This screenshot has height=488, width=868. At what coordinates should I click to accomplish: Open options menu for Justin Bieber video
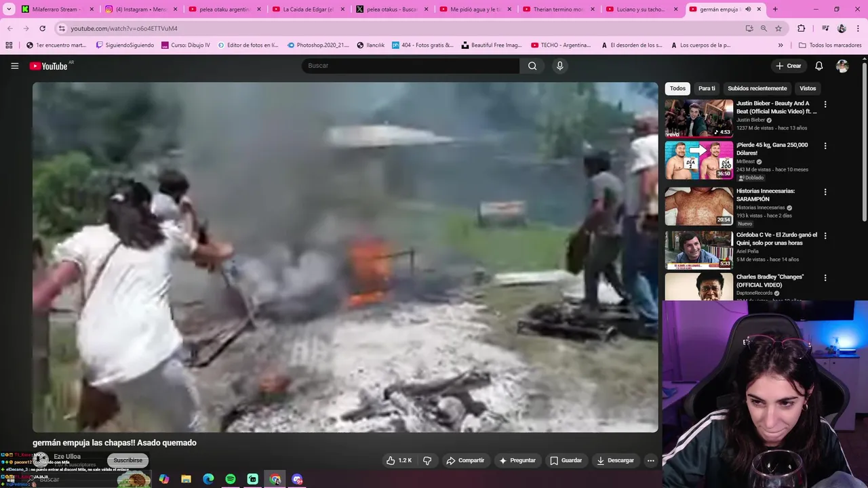[x=825, y=104]
